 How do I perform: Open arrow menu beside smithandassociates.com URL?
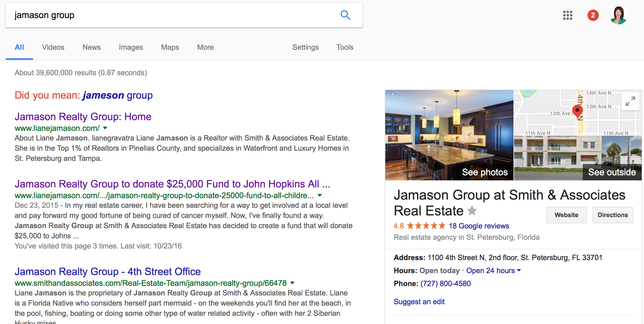click(x=292, y=283)
